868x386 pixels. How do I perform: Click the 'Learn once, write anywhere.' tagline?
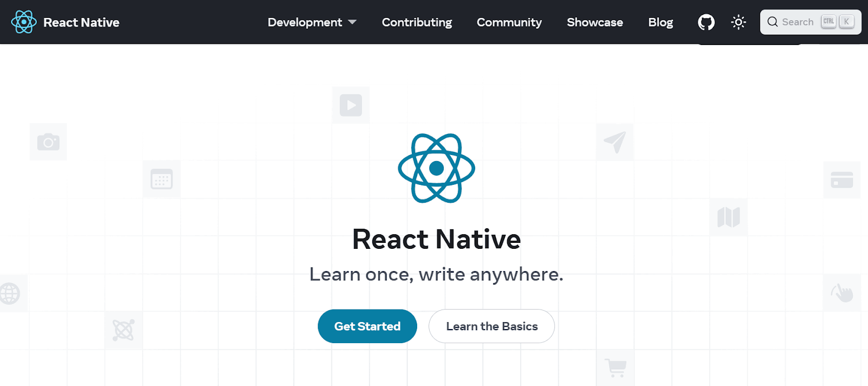coord(436,274)
